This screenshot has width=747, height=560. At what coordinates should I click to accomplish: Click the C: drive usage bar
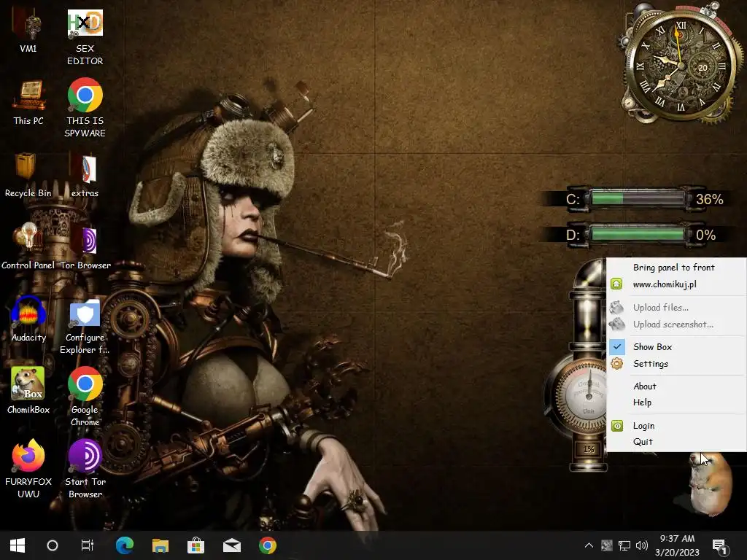[638, 198]
